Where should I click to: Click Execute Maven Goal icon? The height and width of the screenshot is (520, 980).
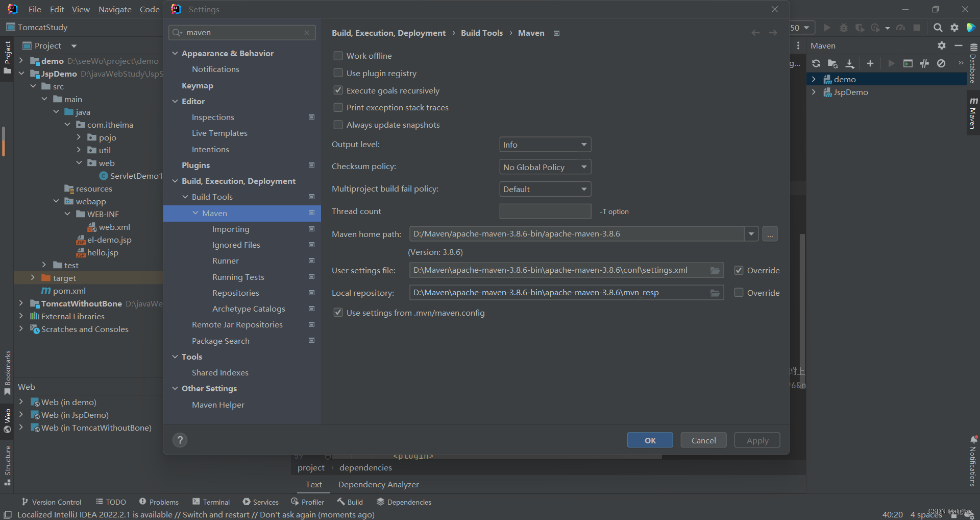908,63
